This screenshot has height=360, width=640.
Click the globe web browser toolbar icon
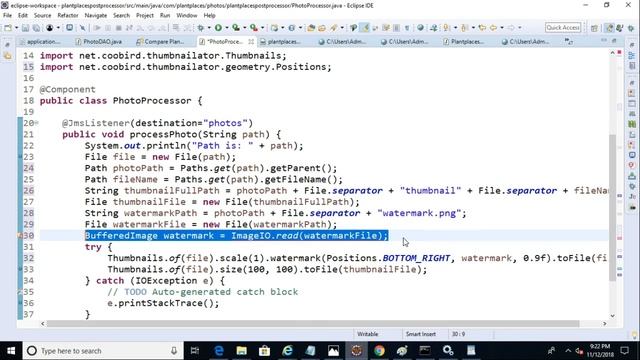420,28
